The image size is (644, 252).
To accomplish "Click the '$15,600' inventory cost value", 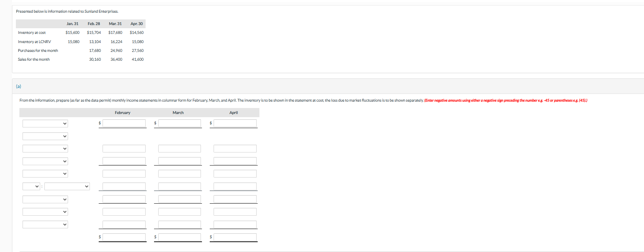I will pyautogui.click(x=73, y=32).
